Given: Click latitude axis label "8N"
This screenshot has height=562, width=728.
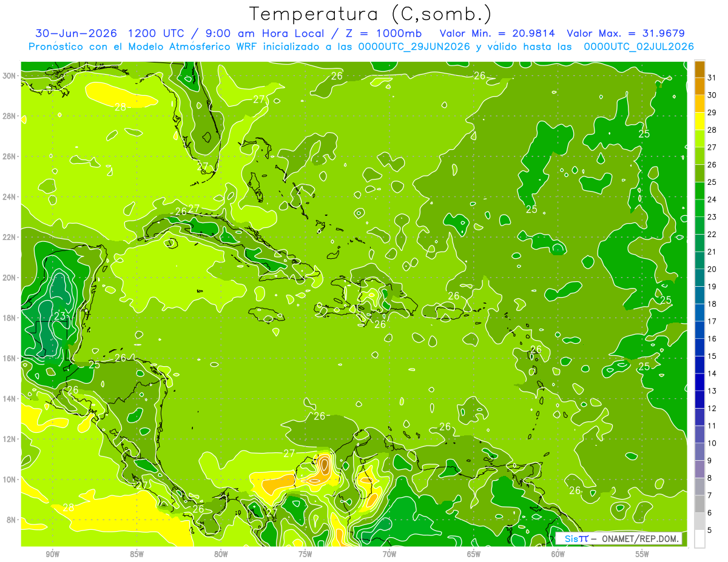Looking at the screenshot, I should coord(12,520).
